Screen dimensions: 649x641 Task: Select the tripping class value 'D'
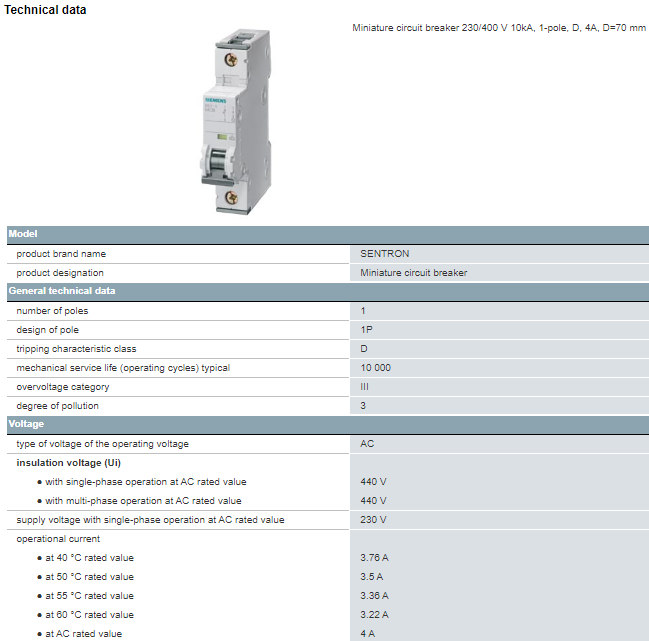click(x=364, y=349)
